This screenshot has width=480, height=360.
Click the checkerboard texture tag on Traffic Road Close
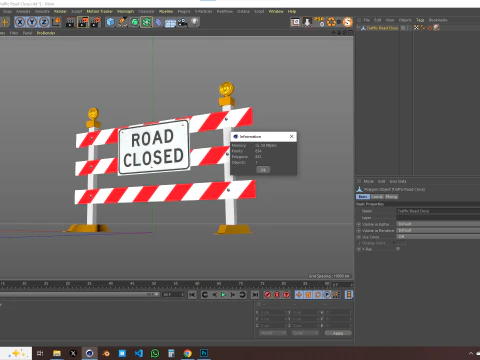point(416,28)
